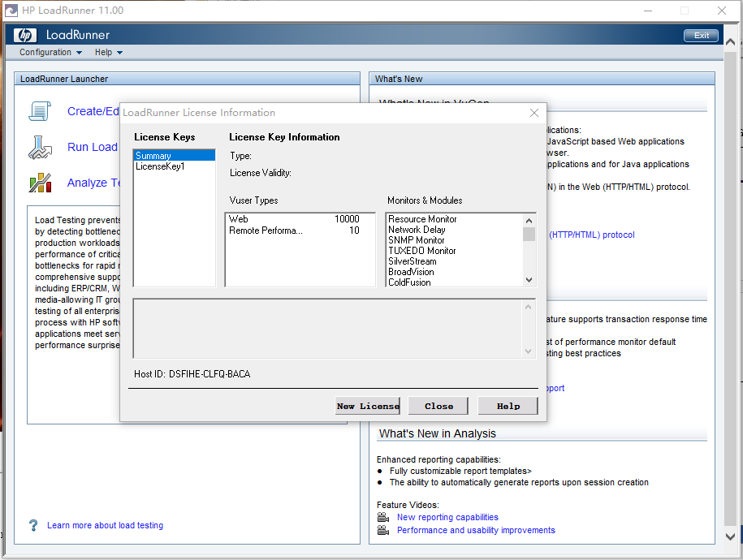This screenshot has width=743, height=560.
Task: Select Resource Monitor in modules list
Action: (x=455, y=219)
